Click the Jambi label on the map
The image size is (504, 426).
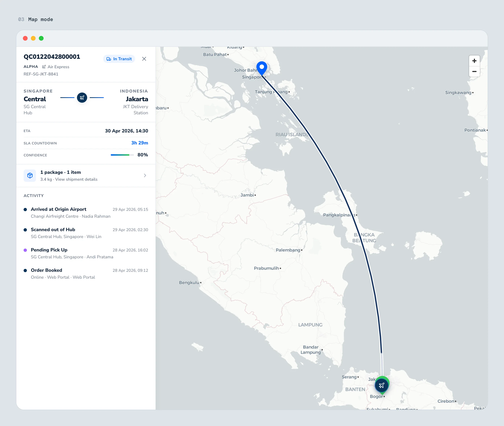pyautogui.click(x=247, y=195)
